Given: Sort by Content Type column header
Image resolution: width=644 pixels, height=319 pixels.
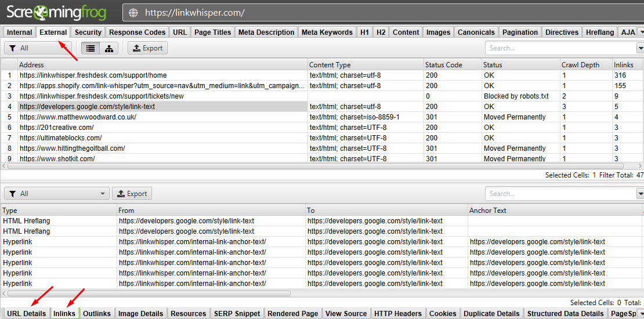Looking at the screenshot, I should [x=366, y=65].
